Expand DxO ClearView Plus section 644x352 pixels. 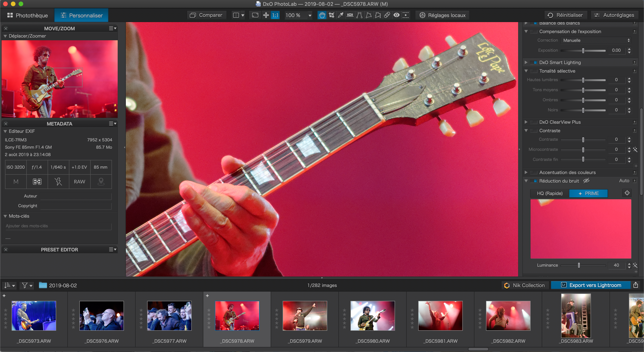(526, 122)
